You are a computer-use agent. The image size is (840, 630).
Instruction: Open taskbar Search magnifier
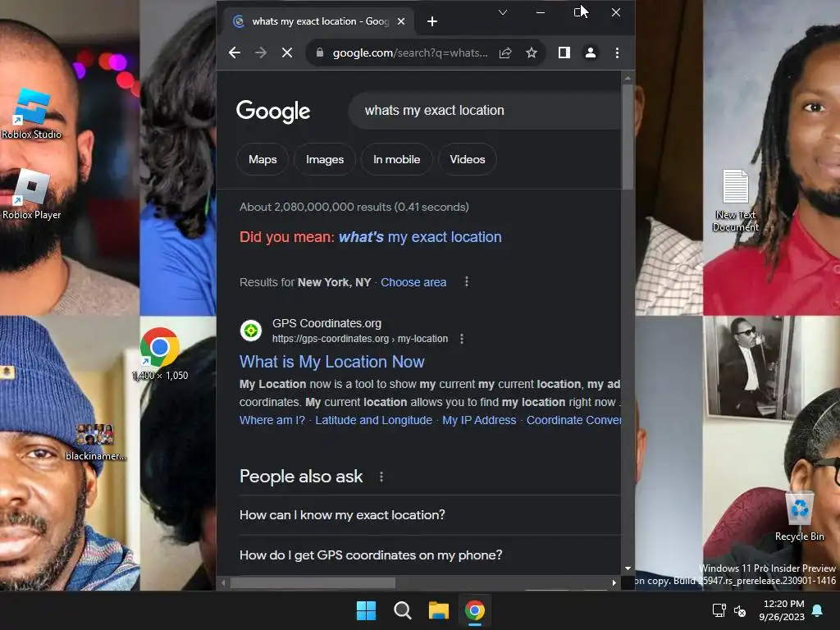[x=402, y=610]
